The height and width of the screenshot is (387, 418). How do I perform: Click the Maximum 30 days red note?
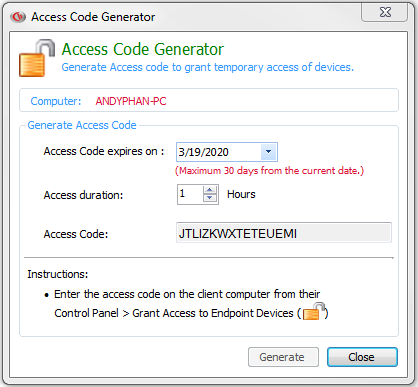[x=269, y=171]
